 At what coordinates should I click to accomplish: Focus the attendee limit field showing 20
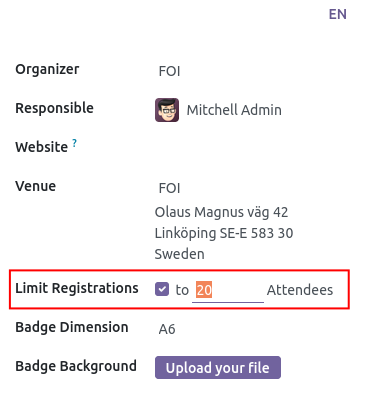coord(228,290)
